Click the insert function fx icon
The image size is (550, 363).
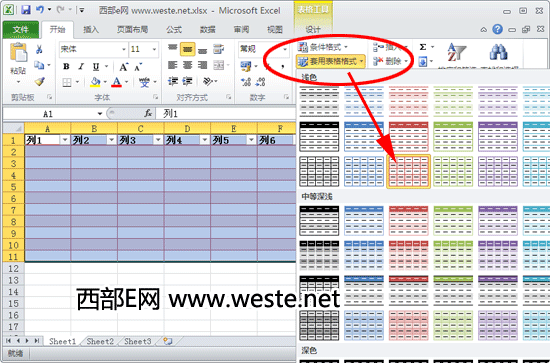point(148,113)
